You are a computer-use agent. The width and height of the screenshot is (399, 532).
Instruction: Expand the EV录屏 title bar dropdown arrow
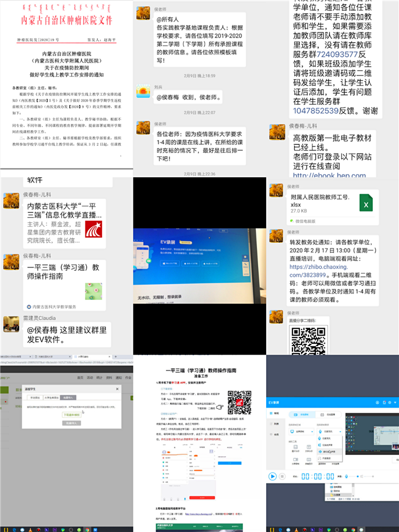pyautogui.click(x=395, y=403)
